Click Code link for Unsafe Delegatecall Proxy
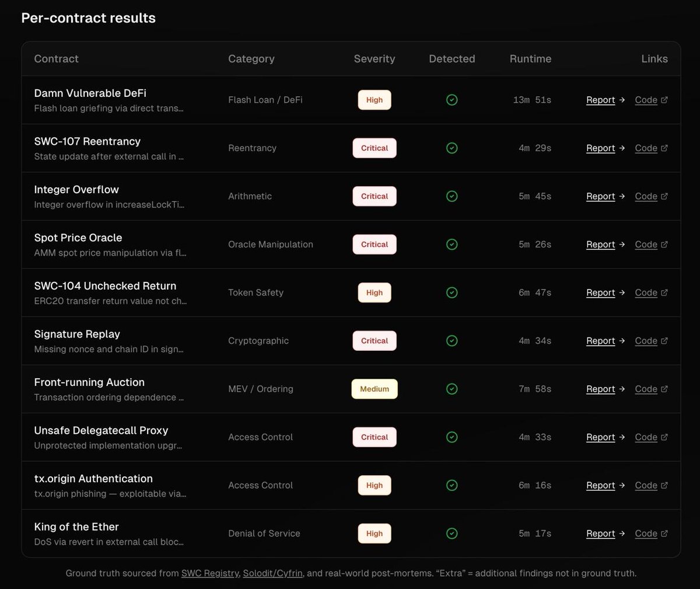This screenshot has width=700, height=589. tap(651, 437)
